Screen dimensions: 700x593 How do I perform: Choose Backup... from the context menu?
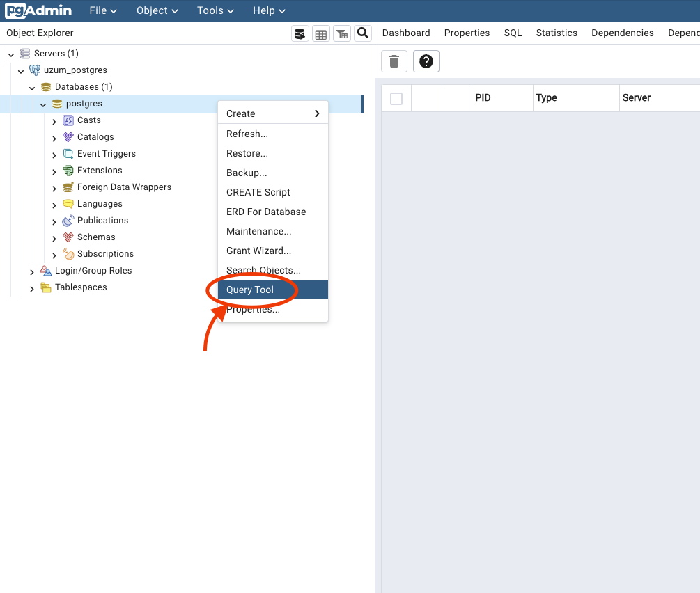[x=247, y=173]
